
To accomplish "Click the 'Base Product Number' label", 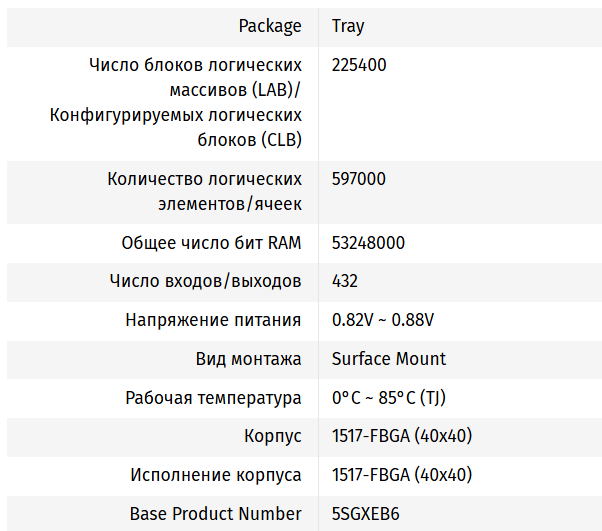I will 216,514.
